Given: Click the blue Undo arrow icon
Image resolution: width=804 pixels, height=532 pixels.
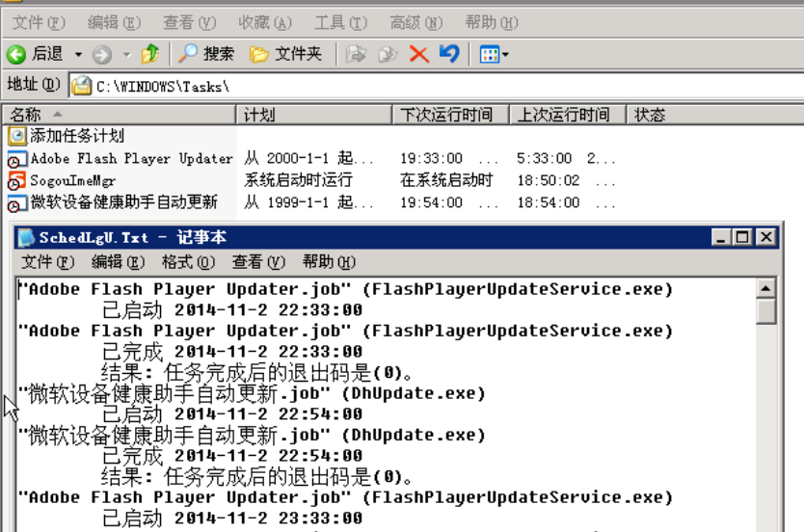Looking at the screenshot, I should [449, 53].
